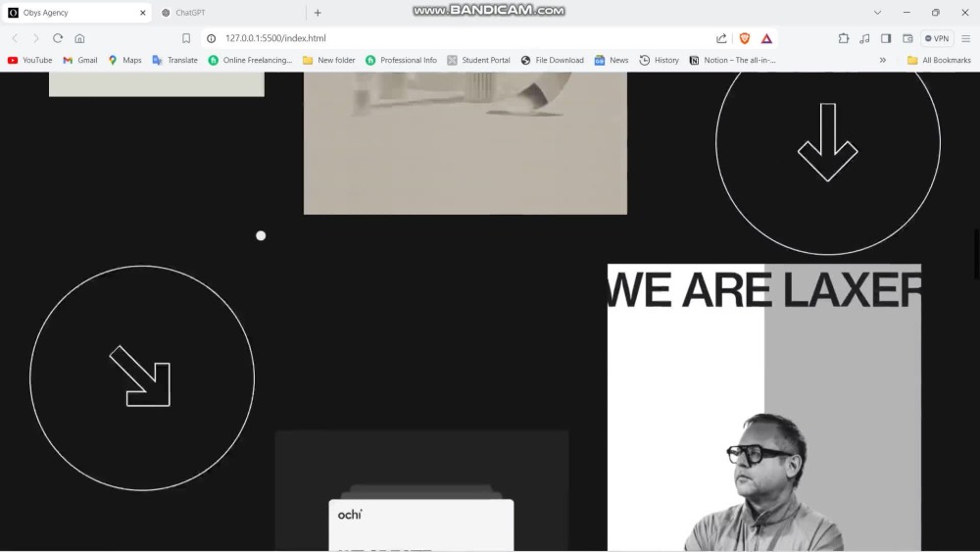Click the browser forward arrow
Viewport: 980px width, 552px height.
pyautogui.click(x=36, y=38)
